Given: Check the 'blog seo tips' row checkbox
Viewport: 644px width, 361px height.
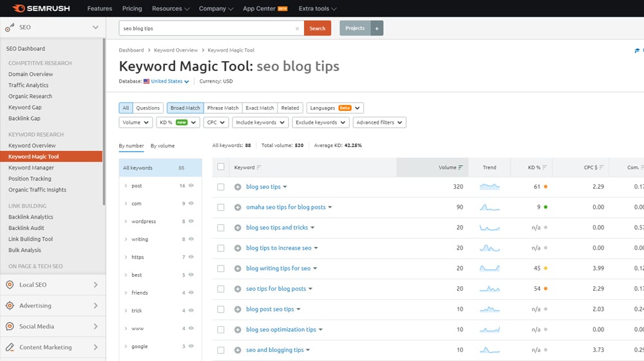Looking at the screenshot, I should (220, 187).
